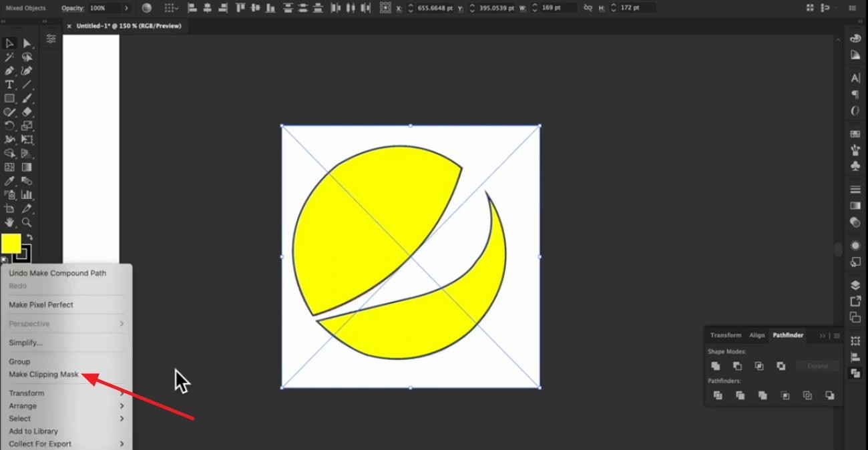Click the X position value field
Viewport: 868px width, 450px height.
point(435,8)
